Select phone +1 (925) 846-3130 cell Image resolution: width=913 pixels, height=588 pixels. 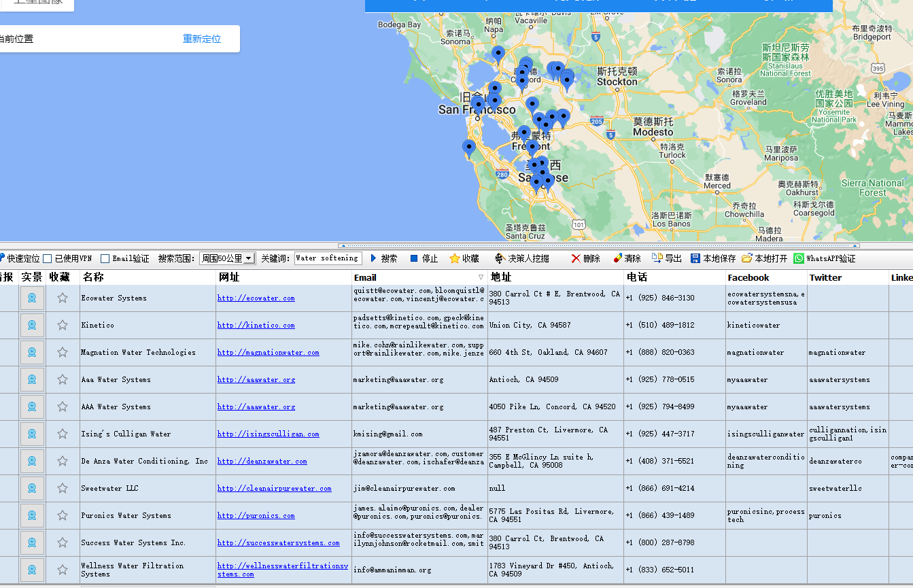click(x=674, y=298)
